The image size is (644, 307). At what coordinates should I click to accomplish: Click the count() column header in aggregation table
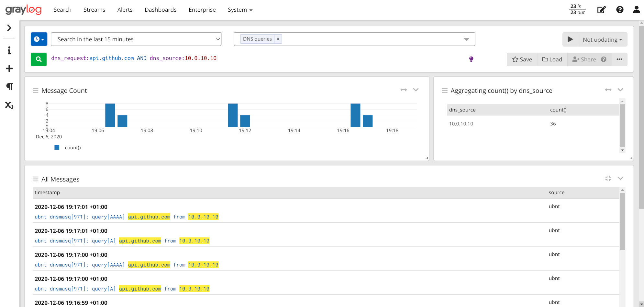[558, 110]
